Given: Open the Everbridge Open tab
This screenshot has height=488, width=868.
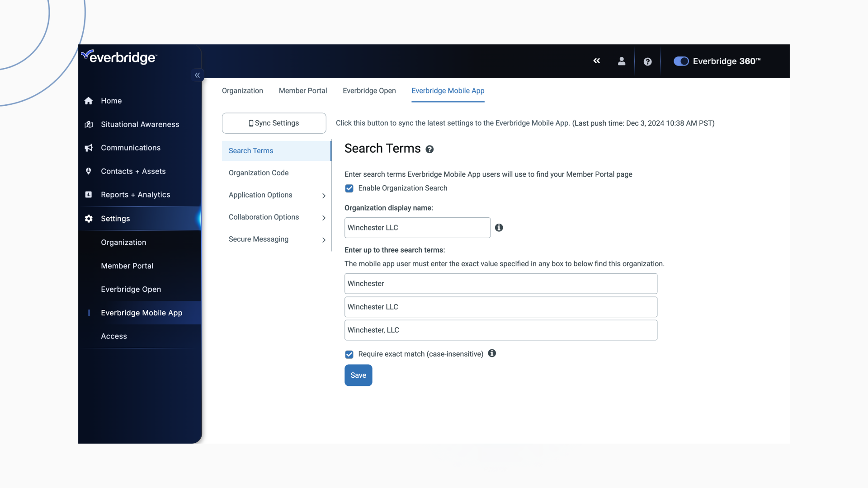Looking at the screenshot, I should click(x=369, y=90).
